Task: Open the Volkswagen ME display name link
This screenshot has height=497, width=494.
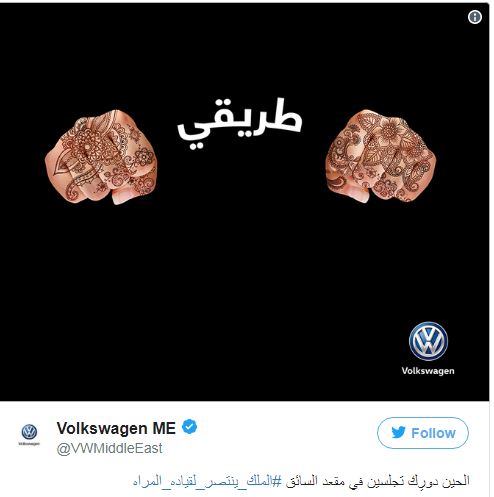Action: click(116, 428)
